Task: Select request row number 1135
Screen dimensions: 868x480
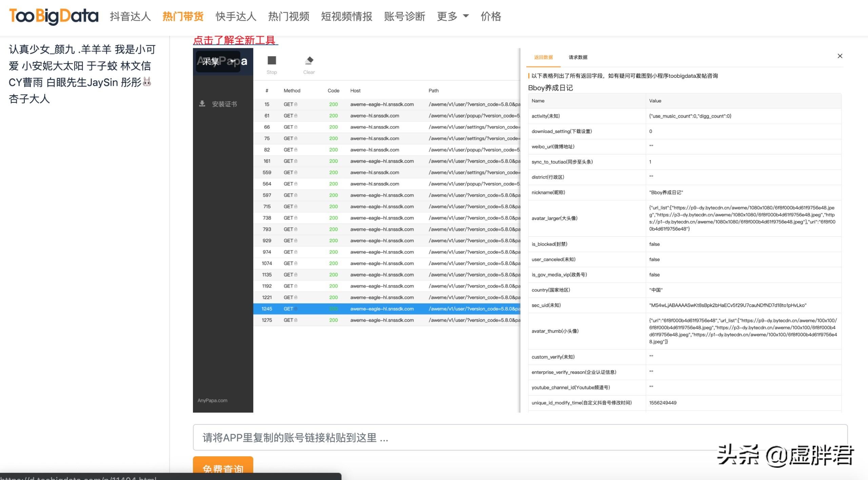Action: pyautogui.click(x=387, y=275)
